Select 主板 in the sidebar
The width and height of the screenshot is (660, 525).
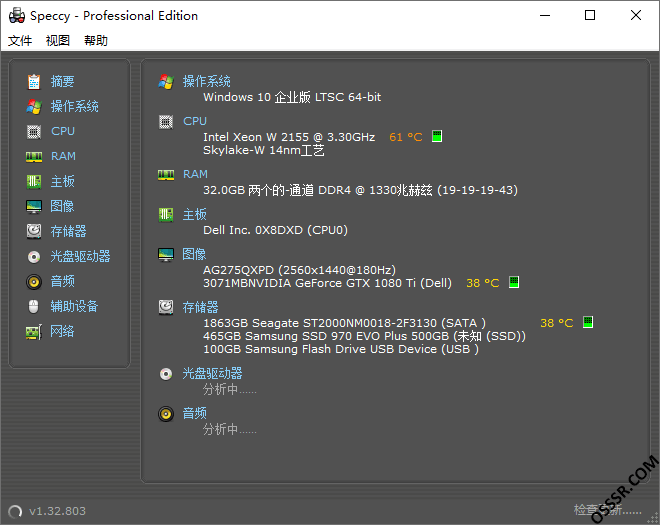tap(62, 181)
